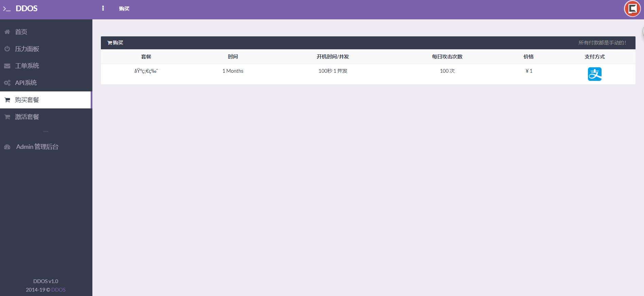Open the three-dot vertical menu in header
644x296 pixels.
[x=103, y=8]
